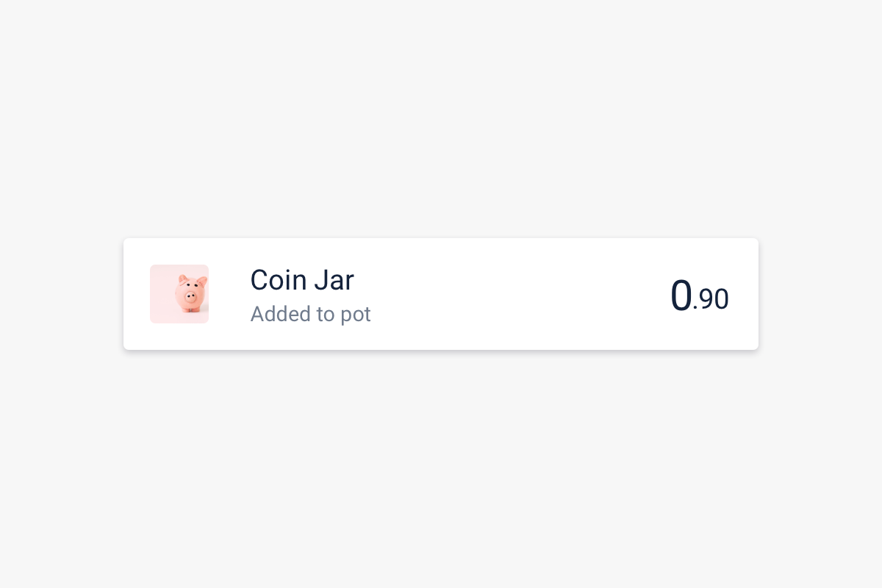The height and width of the screenshot is (588, 882).
Task: Click the pig's eyes in pot icon
Action: (x=192, y=285)
